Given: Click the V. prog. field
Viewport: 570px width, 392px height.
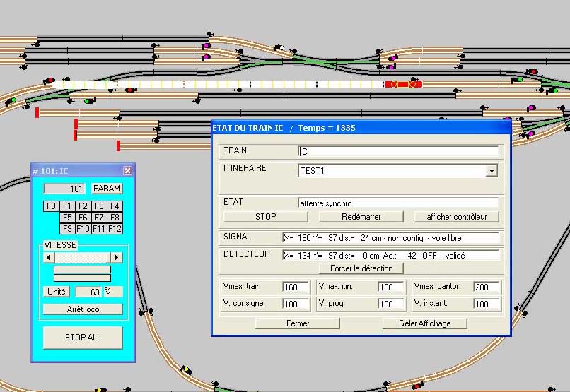Looking at the screenshot, I should click(391, 304).
